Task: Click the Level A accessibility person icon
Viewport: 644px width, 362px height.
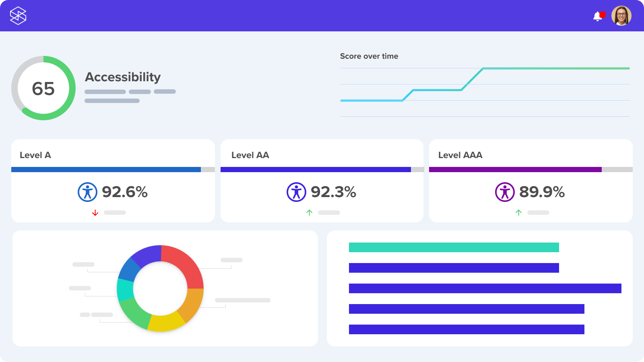Action: click(x=87, y=192)
